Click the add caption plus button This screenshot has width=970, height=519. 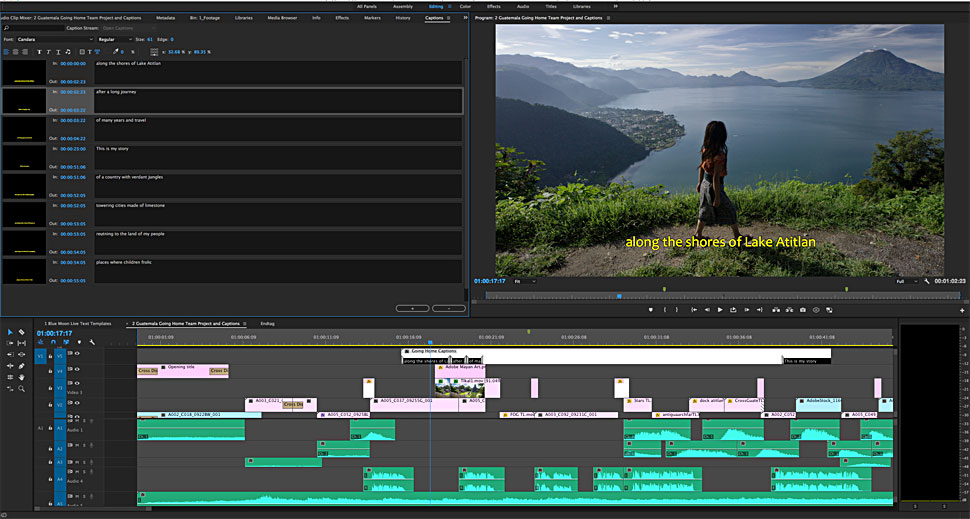click(x=412, y=308)
